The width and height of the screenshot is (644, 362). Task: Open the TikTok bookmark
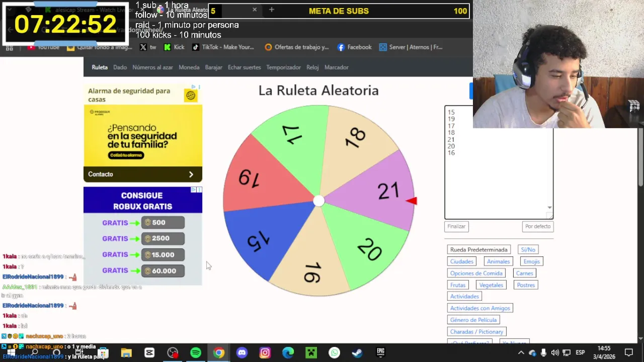223,47
